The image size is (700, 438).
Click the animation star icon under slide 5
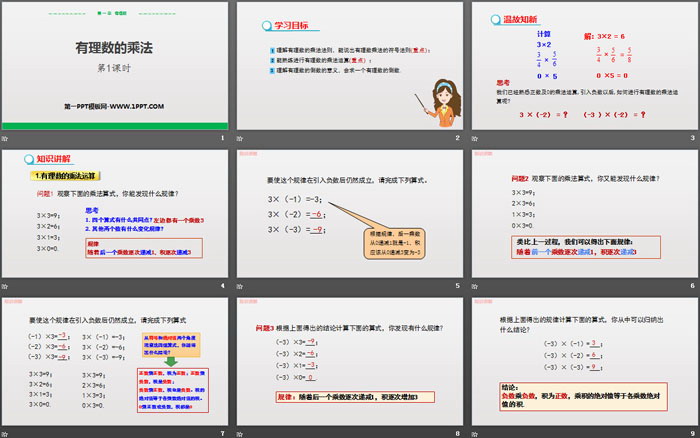click(x=241, y=286)
